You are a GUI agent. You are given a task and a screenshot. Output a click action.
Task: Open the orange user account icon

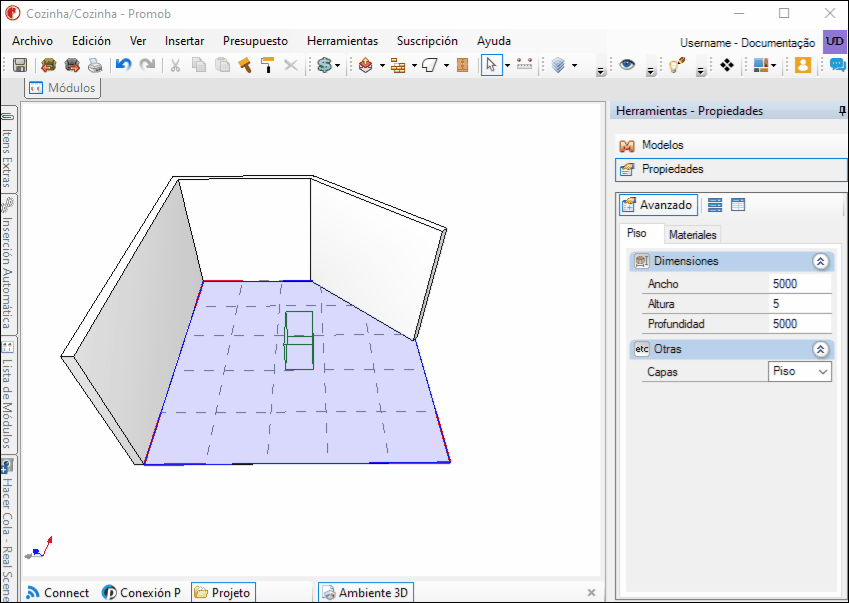[x=802, y=65]
